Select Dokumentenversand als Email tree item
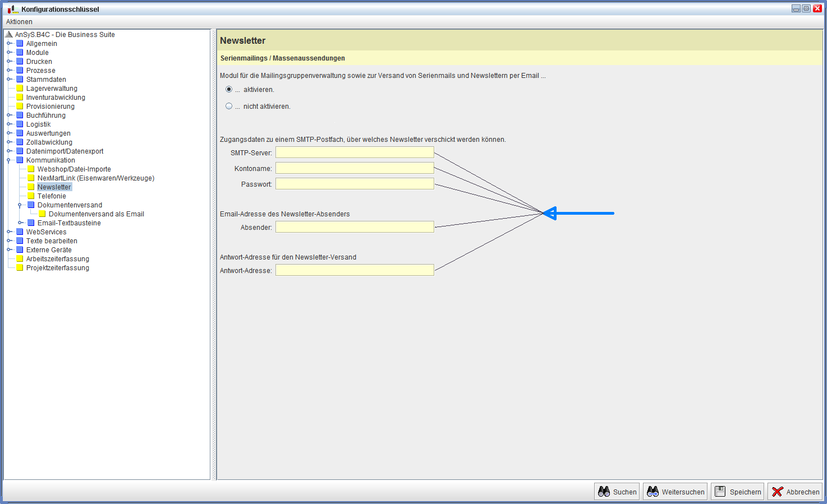Viewport: 827px width, 504px height. [x=96, y=214]
